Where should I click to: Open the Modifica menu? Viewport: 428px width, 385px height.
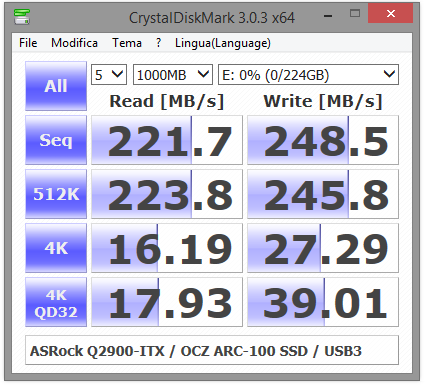coord(74,43)
